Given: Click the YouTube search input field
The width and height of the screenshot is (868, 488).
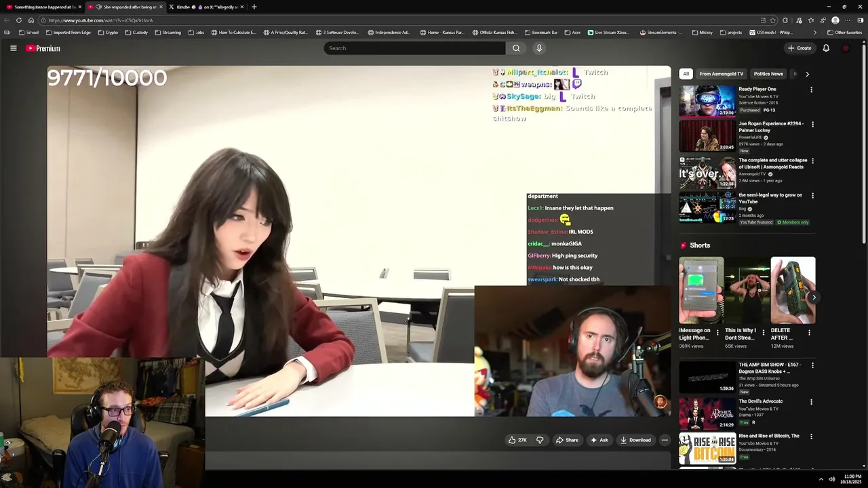Looking at the screenshot, I should click(414, 48).
